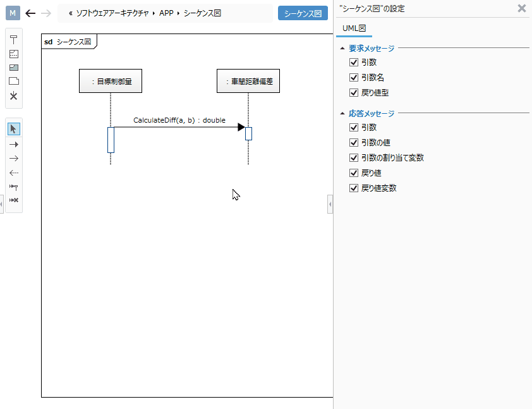Image resolution: width=532 pixels, height=409 pixels.
Task: Uncheck 戻り値型 checkbox
Action: tap(354, 93)
